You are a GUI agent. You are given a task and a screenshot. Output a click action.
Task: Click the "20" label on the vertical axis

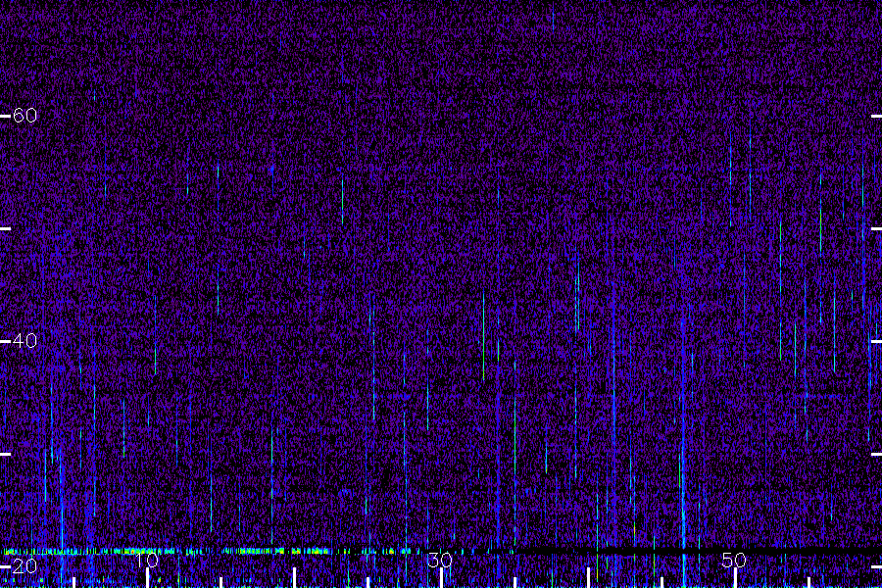coord(24,566)
